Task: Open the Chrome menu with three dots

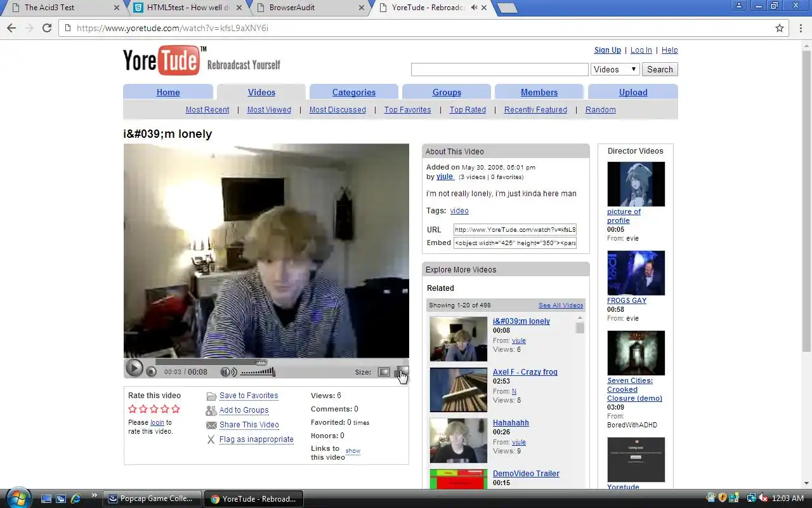Action: [x=800, y=28]
